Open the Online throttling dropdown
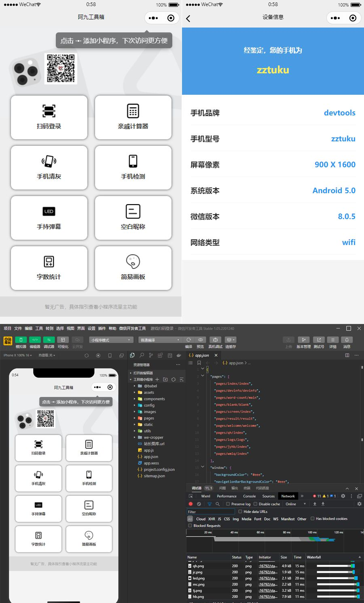This screenshot has width=364, height=603. pyautogui.click(x=296, y=504)
